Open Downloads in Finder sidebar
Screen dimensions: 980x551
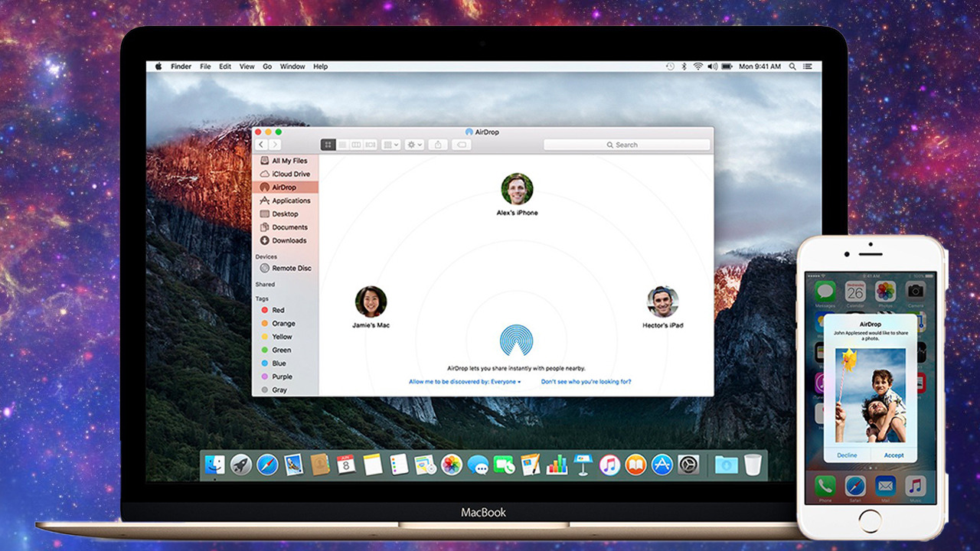(x=285, y=240)
